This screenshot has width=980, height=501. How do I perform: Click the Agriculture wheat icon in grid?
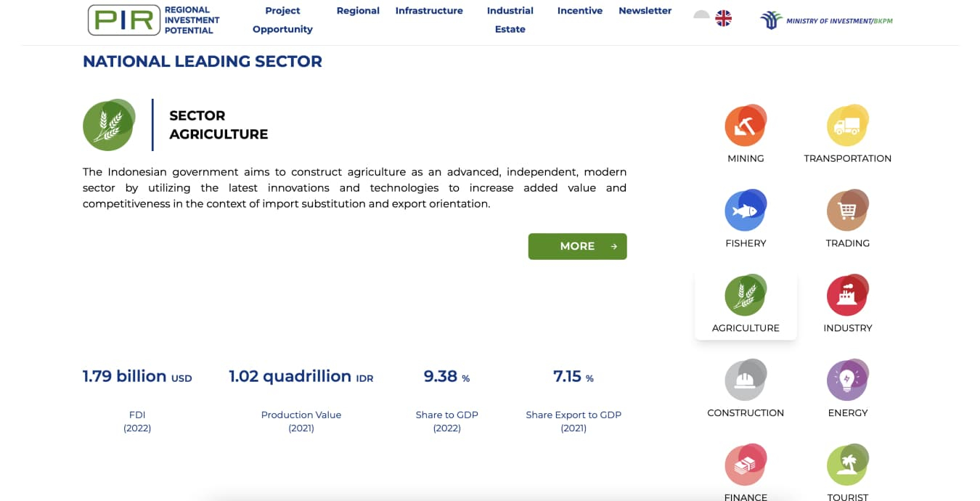tap(745, 296)
